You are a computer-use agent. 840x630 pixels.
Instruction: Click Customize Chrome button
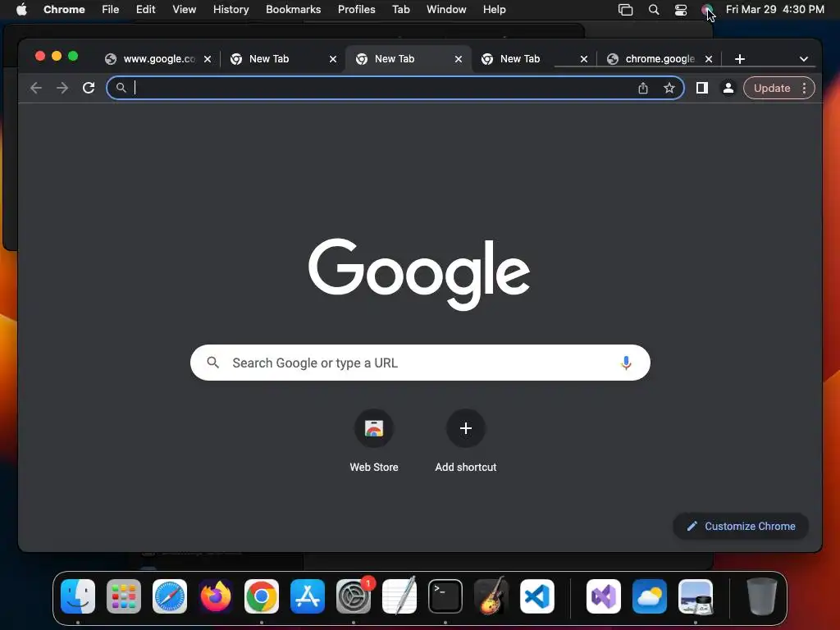coord(741,526)
